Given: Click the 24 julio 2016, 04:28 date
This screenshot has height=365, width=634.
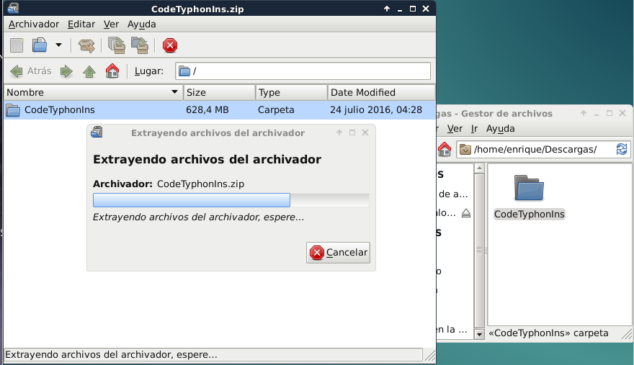Looking at the screenshot, I should point(376,110).
